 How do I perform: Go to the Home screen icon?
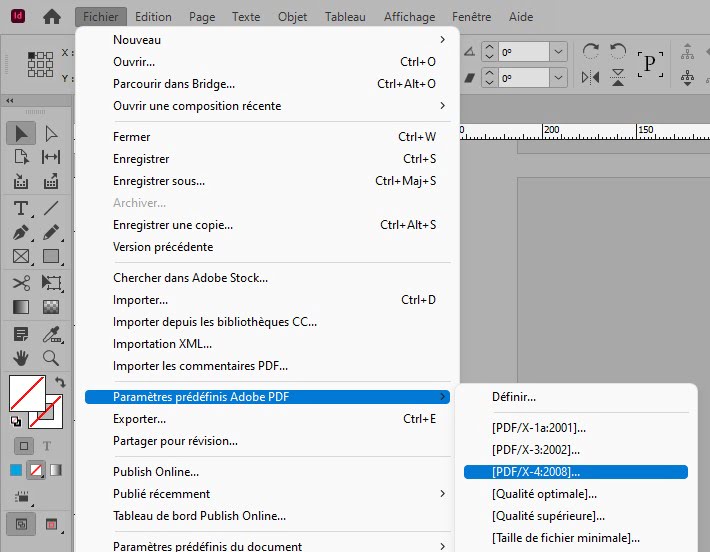[52, 16]
